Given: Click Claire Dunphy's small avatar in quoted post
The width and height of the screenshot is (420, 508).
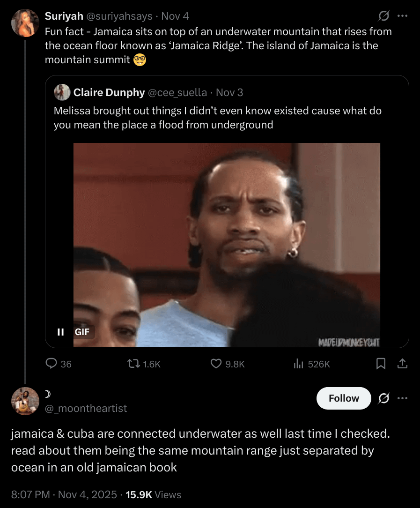Looking at the screenshot, I should point(62,92).
